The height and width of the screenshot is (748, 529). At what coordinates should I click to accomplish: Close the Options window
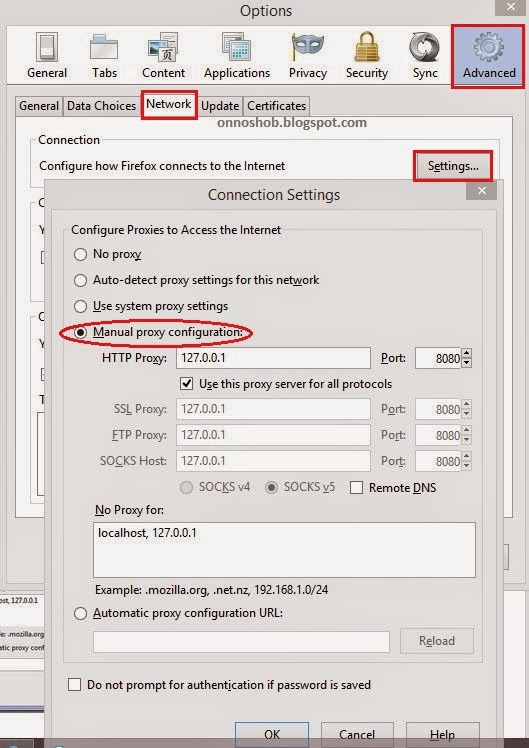pyautogui.click(x=511, y=7)
